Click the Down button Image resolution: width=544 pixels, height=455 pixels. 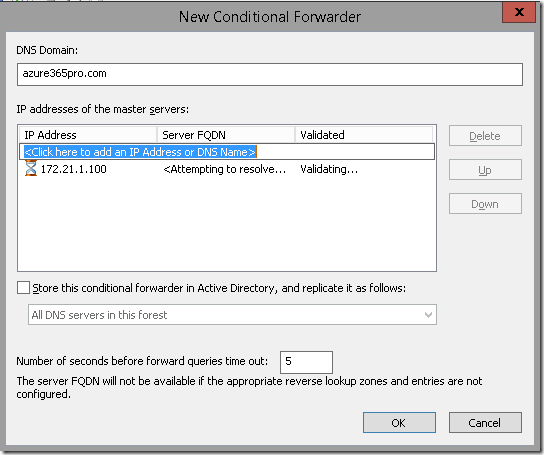point(485,204)
